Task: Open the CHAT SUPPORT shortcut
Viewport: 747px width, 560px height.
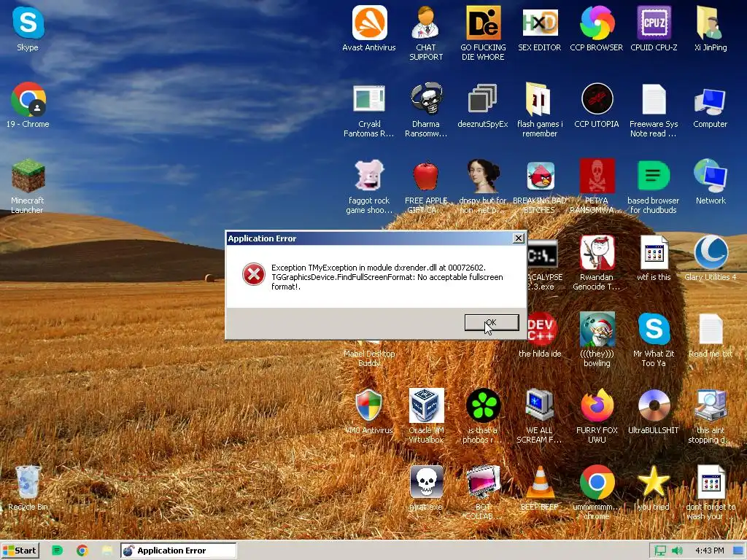Action: 426,23
